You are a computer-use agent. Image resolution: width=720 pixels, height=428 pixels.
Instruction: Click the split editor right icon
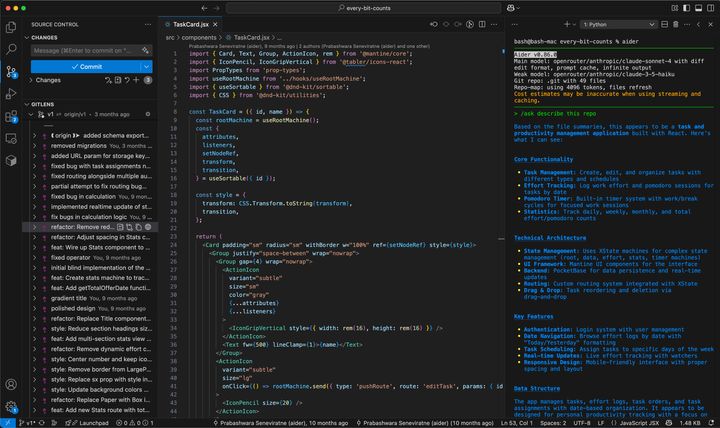pos(482,24)
